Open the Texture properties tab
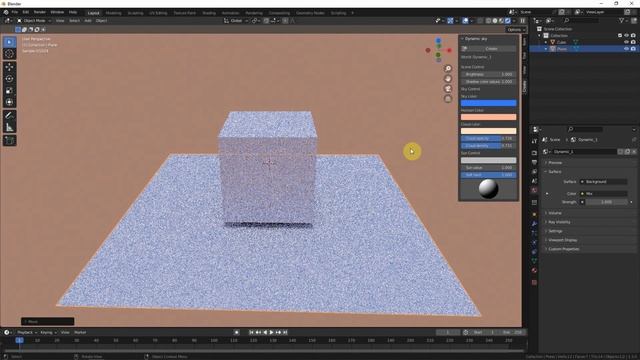This screenshot has height=360, width=640. pos(534,282)
